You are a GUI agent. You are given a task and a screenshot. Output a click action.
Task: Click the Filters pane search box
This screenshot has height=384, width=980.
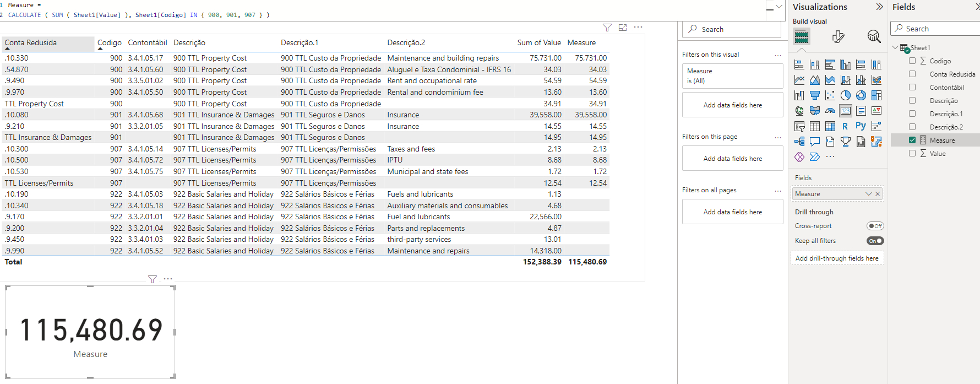tap(732, 30)
